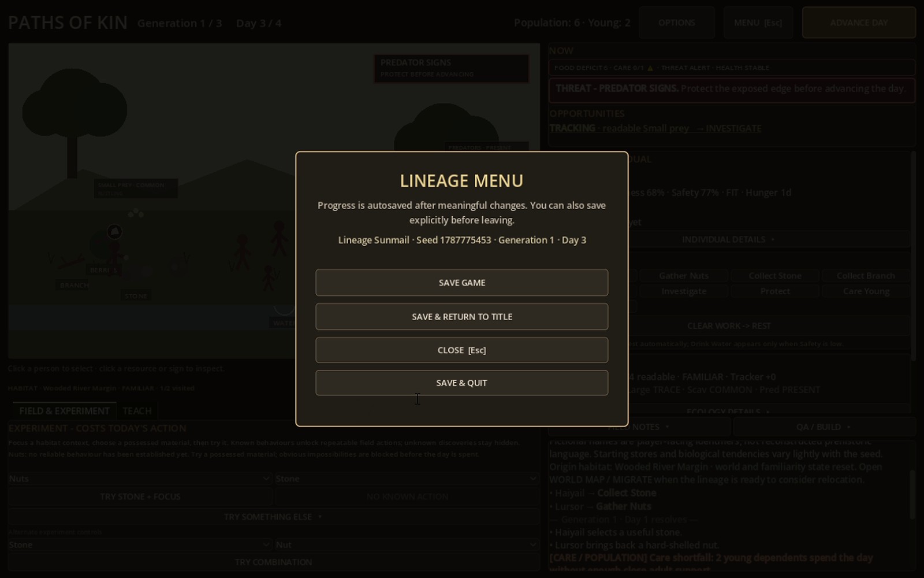The width and height of the screenshot is (924, 578).
Task: Open the Stone dropdown above NO KNOWN ACTION
Action: pos(407,479)
